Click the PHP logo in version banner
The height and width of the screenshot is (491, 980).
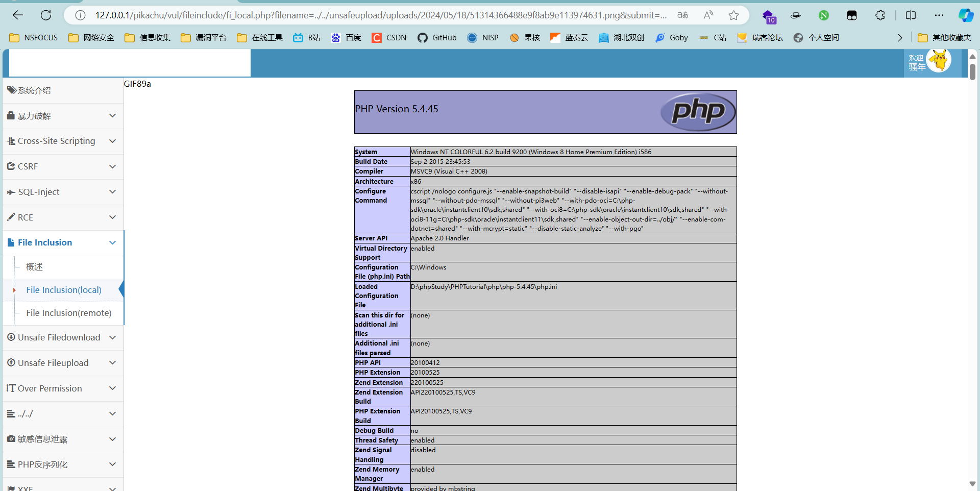click(698, 112)
